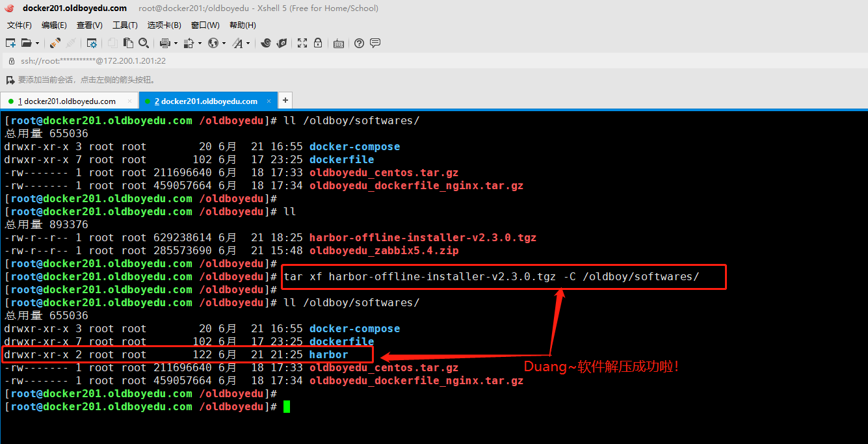Click the Paste clipboard icon
868x444 pixels.
click(x=128, y=43)
